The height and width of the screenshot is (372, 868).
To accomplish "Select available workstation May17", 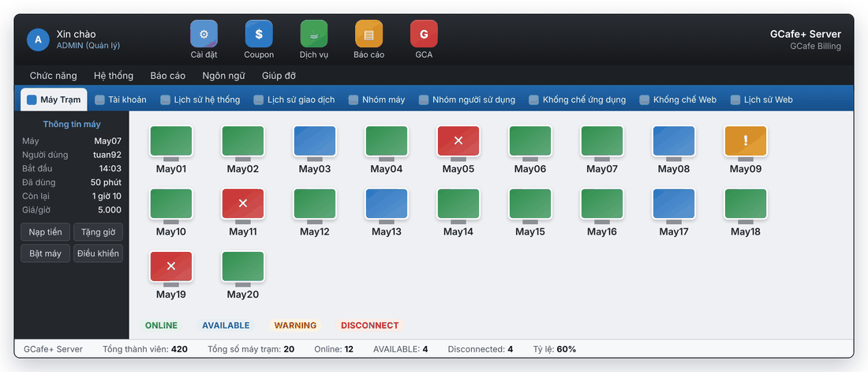I will click(674, 212).
